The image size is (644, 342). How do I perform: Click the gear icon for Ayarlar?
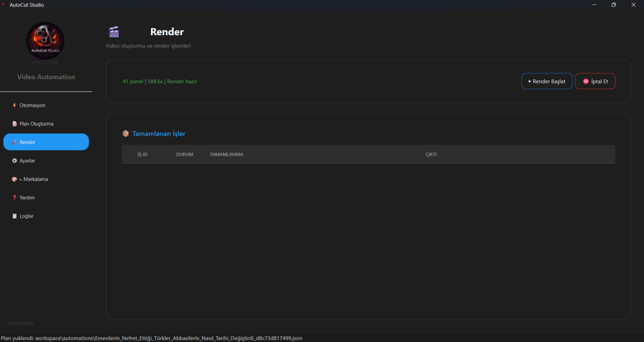pyautogui.click(x=14, y=161)
